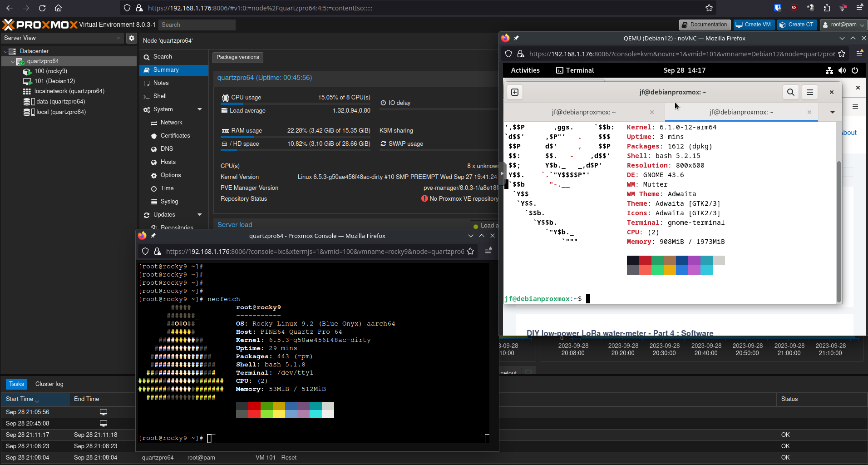
Task: Bookmark star in noVNC window
Action: coord(842,54)
